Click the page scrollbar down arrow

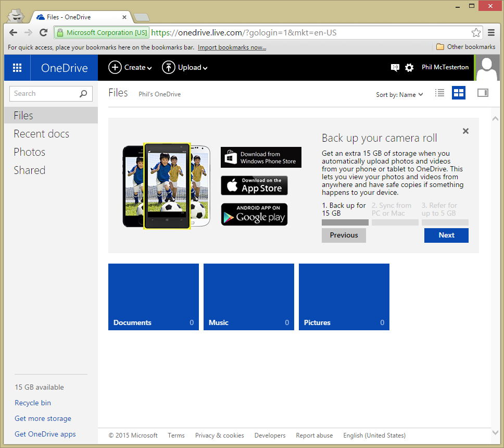[495, 432]
